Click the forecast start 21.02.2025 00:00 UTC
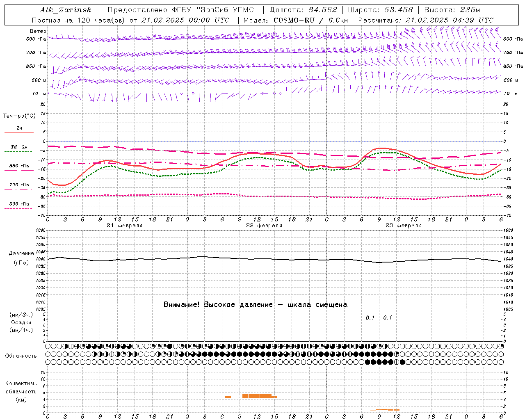Image resolution: width=525 pixels, height=420 pixels. pyautogui.click(x=185, y=20)
